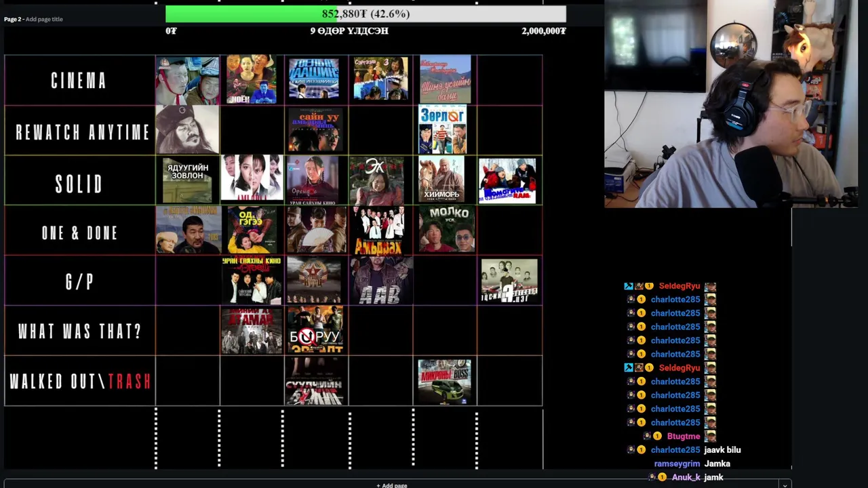Click the '2,000,000₮' goal amount

click(544, 30)
